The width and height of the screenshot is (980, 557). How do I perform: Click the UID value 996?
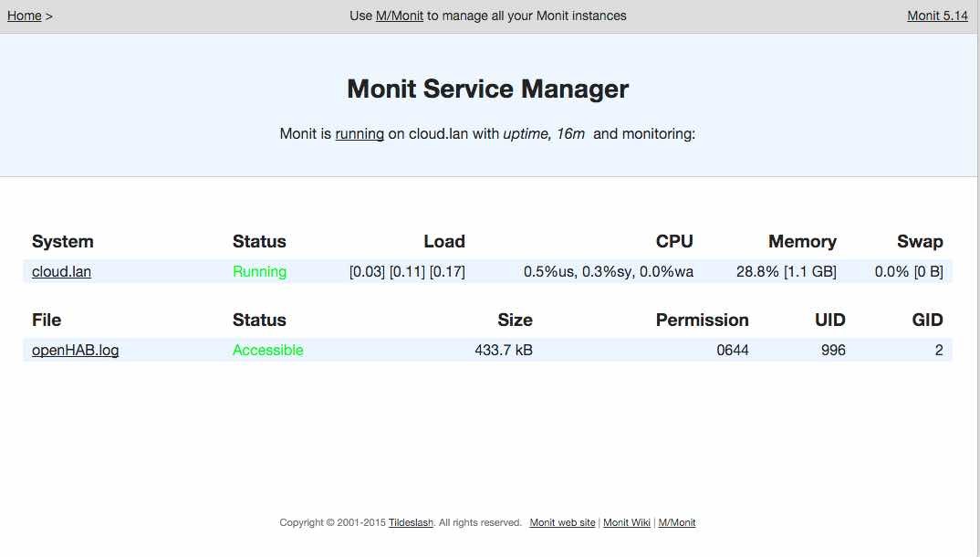832,350
